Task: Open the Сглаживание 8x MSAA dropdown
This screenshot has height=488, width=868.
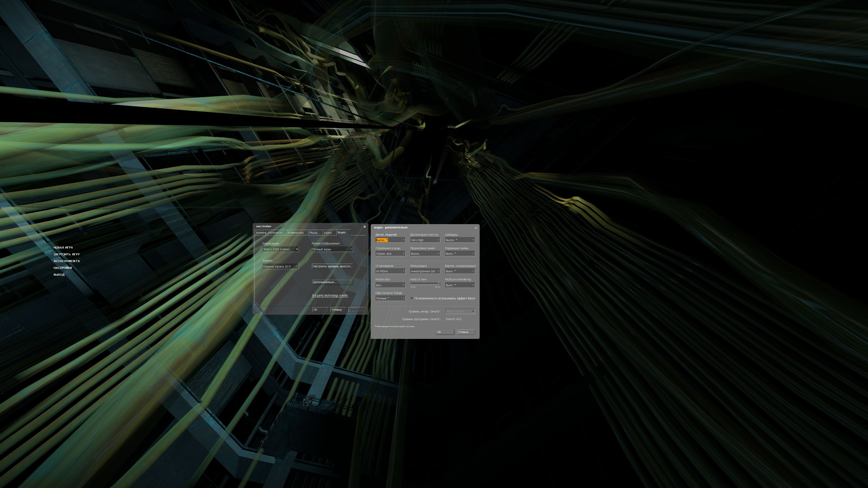Action: point(390,271)
